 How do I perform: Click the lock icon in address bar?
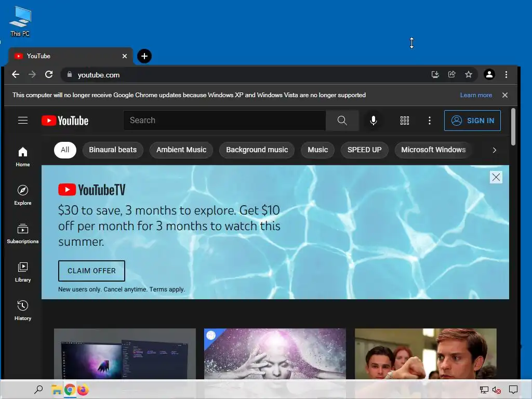pyautogui.click(x=70, y=74)
